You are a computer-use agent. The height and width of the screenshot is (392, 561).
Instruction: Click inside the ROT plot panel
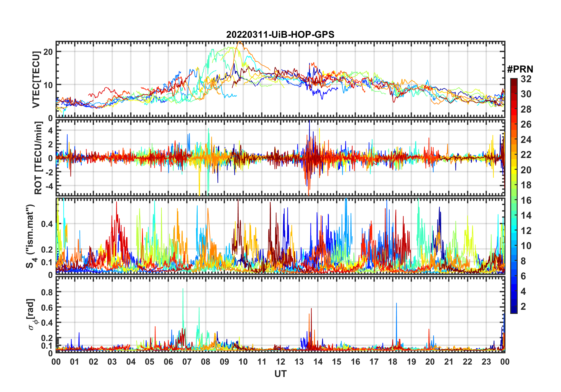coord(280,157)
